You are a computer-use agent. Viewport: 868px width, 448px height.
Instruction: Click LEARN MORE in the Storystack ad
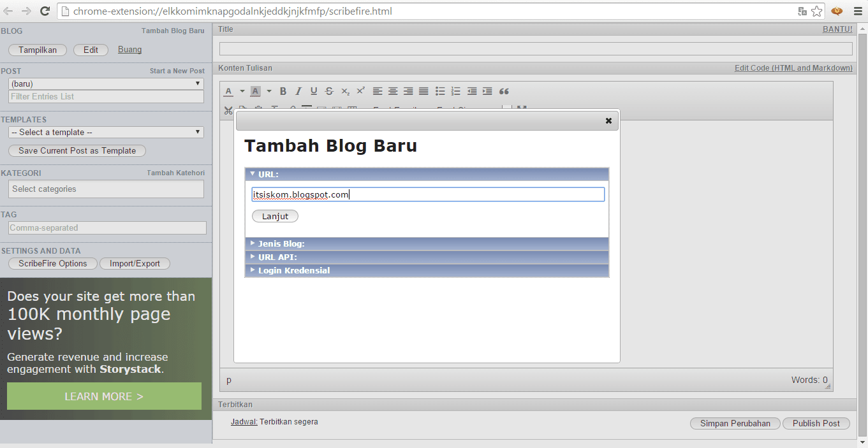(x=104, y=396)
